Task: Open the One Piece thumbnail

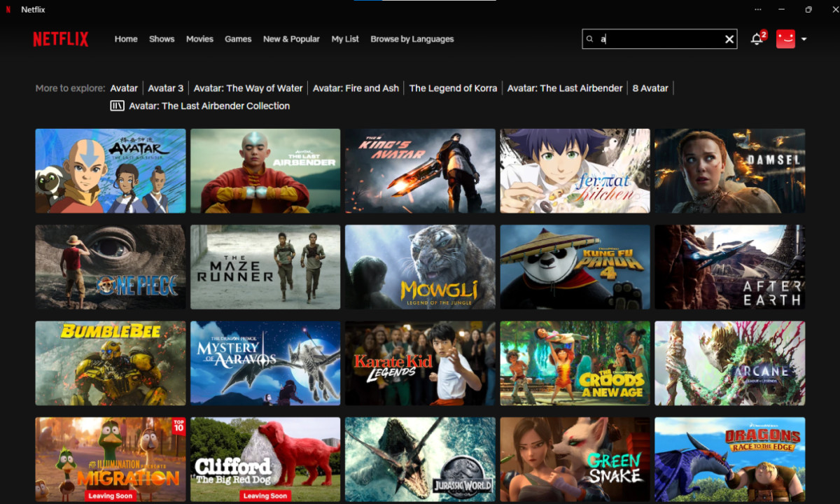Action: [x=111, y=267]
